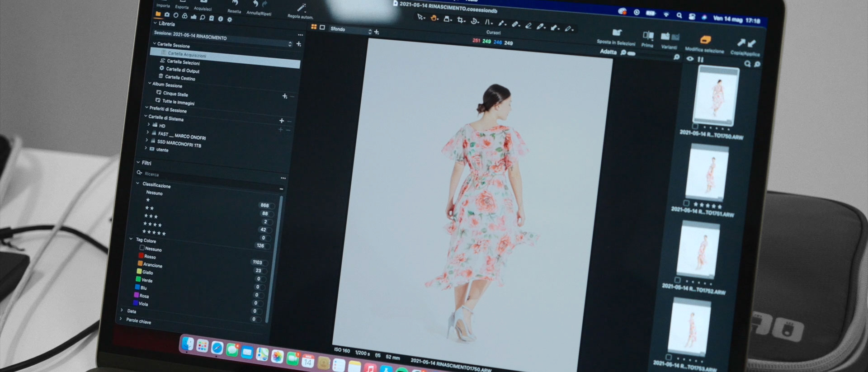The width and height of the screenshot is (868, 372).
Task: Switch viewer to multi-view grid icon
Action: tap(314, 27)
